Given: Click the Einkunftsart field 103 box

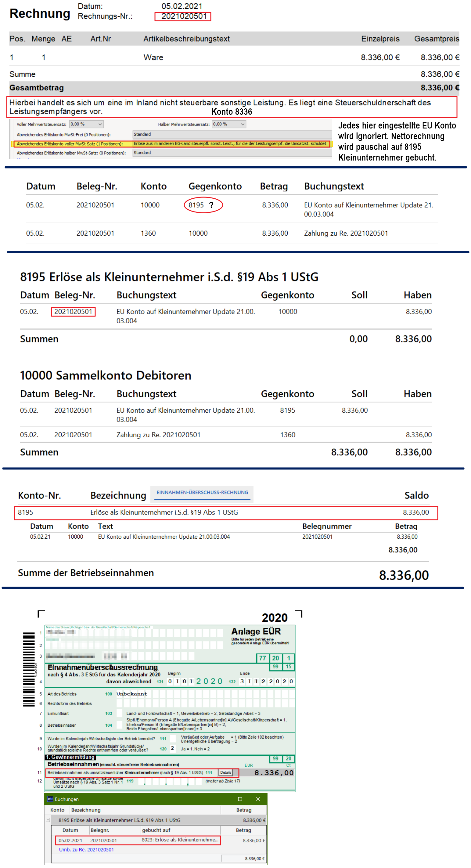Looking at the screenshot, I should point(119,713).
